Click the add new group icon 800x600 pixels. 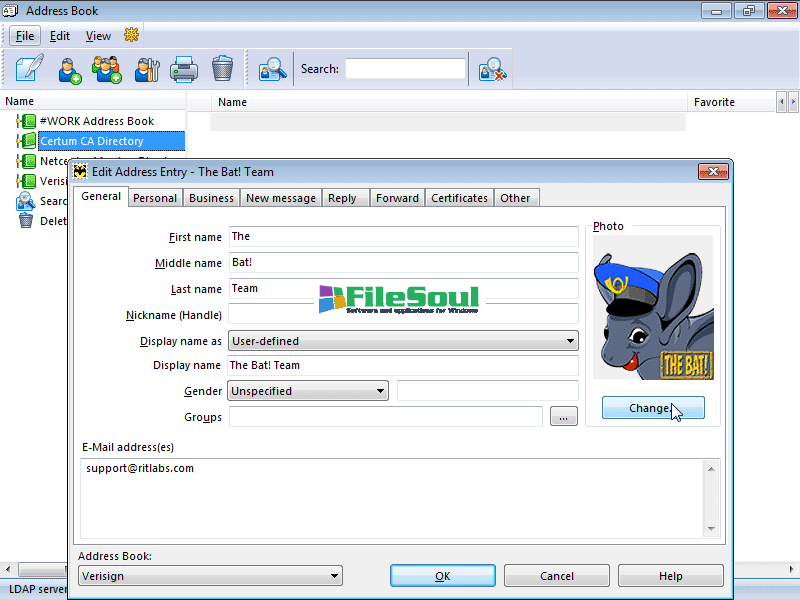pos(106,69)
